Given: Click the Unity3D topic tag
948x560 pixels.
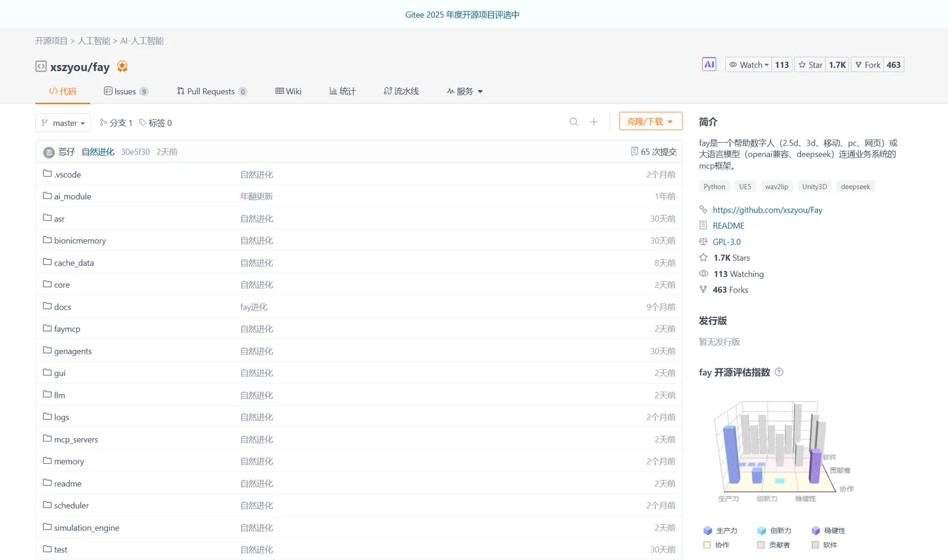Looking at the screenshot, I should 815,186.
